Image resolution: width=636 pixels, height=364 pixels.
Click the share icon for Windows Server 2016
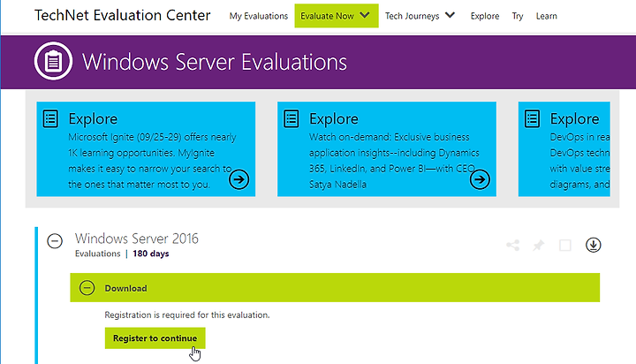(x=513, y=245)
